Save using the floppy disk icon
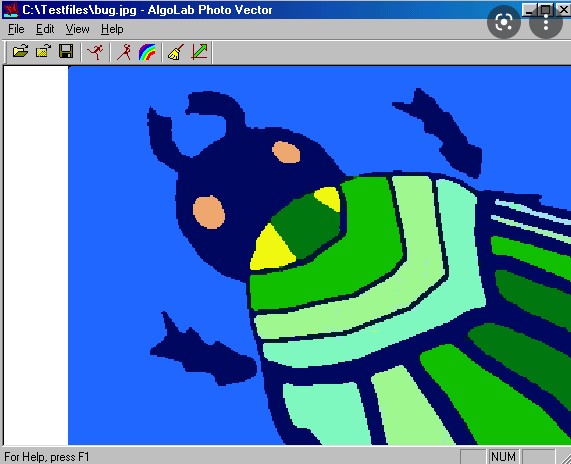Image resolution: width=571 pixels, height=464 pixels. point(66,51)
